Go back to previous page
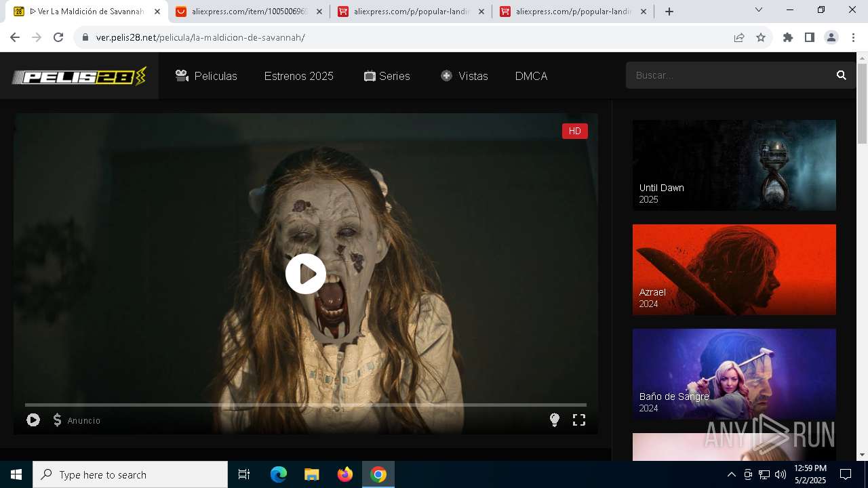The height and width of the screenshot is (488, 868). click(x=15, y=37)
